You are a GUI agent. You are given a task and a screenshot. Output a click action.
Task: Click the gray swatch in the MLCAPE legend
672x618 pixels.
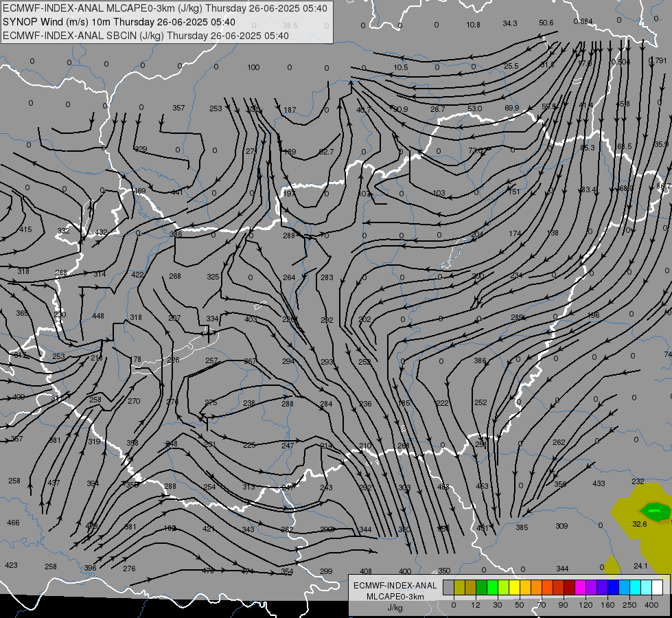click(x=448, y=587)
